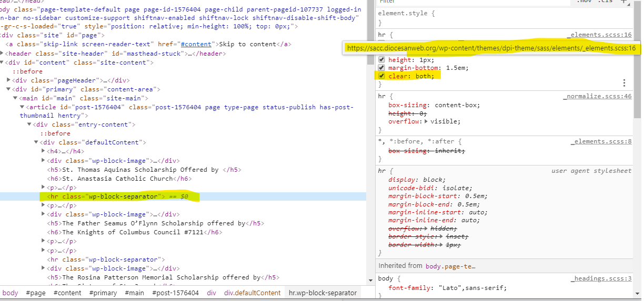Disable the margin-bottom property checkbox
This screenshot has height=301, width=644.
click(382, 68)
